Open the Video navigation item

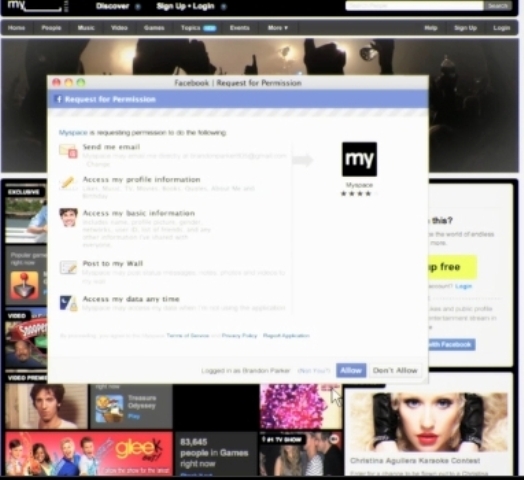(119, 28)
